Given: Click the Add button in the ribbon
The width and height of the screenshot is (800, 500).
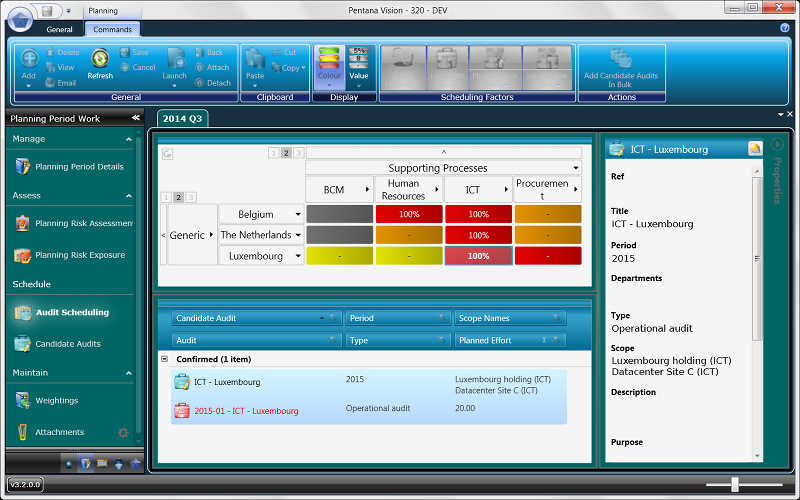Looking at the screenshot, I should point(29,65).
